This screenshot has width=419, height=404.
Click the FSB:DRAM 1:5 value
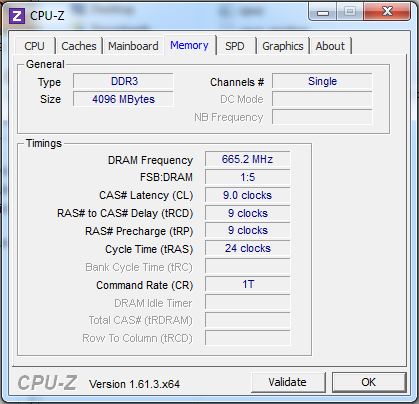tap(247, 177)
